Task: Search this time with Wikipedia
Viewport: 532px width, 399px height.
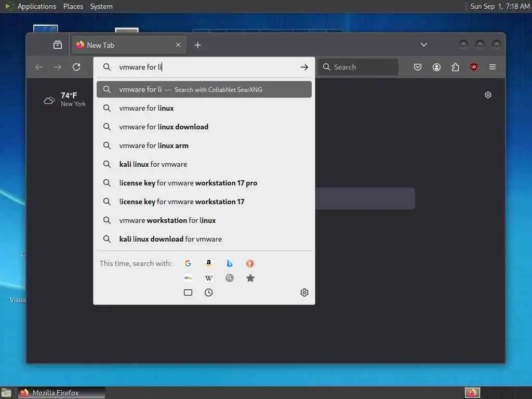Action: (x=209, y=278)
